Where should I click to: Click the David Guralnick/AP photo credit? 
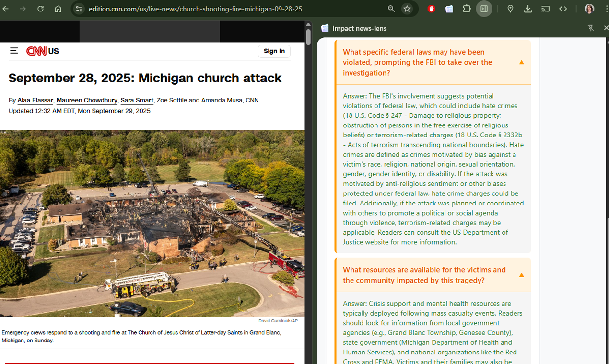(x=278, y=321)
